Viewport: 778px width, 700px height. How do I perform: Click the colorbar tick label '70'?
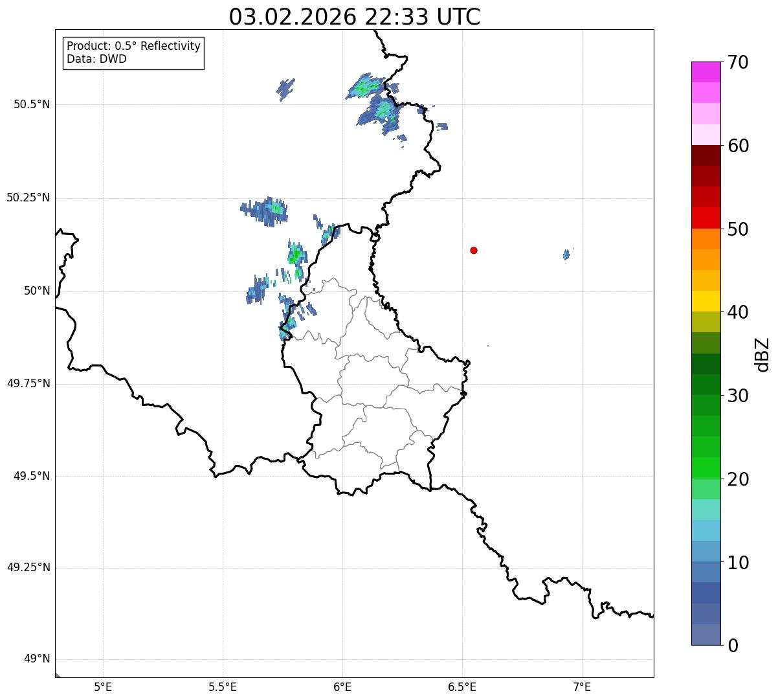(738, 62)
